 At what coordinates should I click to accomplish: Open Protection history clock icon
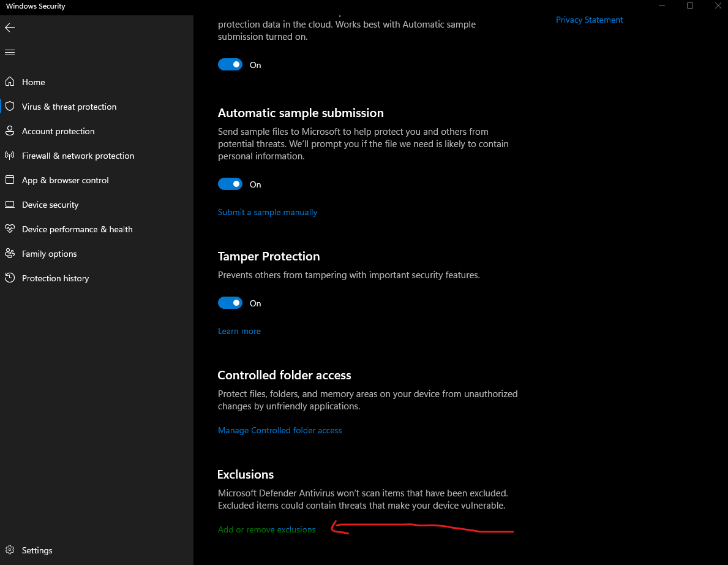coord(10,278)
